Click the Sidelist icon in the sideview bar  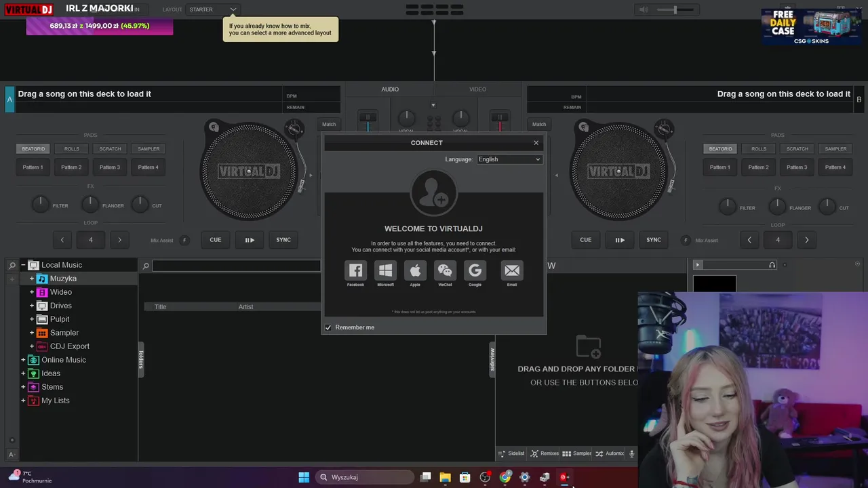[502, 453]
